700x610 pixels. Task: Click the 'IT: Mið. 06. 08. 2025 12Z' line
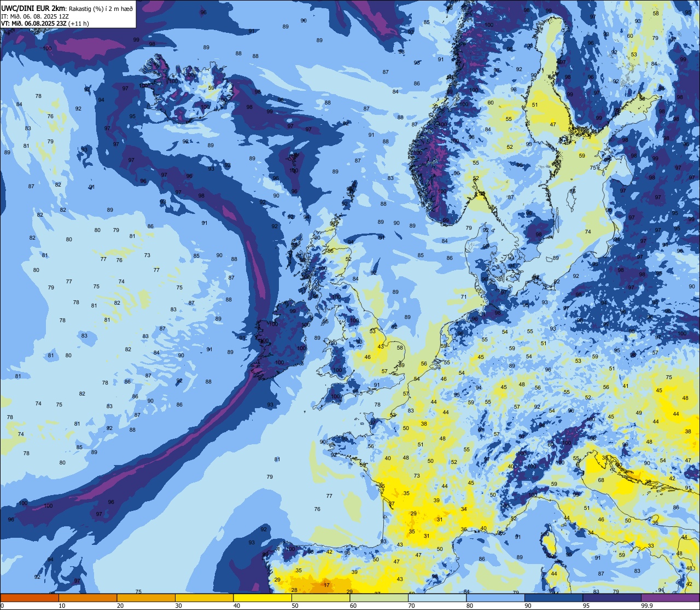click(x=35, y=16)
